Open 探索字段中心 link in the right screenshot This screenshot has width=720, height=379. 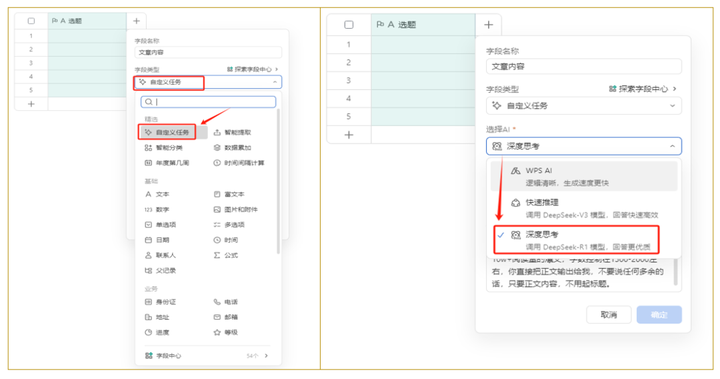tap(643, 89)
